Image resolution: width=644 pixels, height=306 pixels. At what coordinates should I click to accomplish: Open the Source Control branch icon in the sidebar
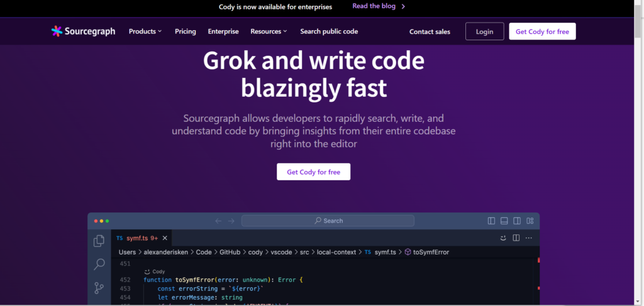(99, 288)
